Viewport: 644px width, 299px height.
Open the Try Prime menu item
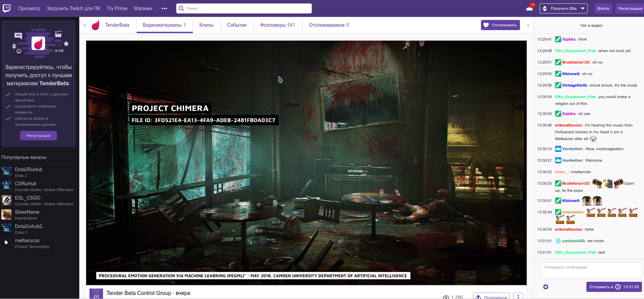[117, 8]
